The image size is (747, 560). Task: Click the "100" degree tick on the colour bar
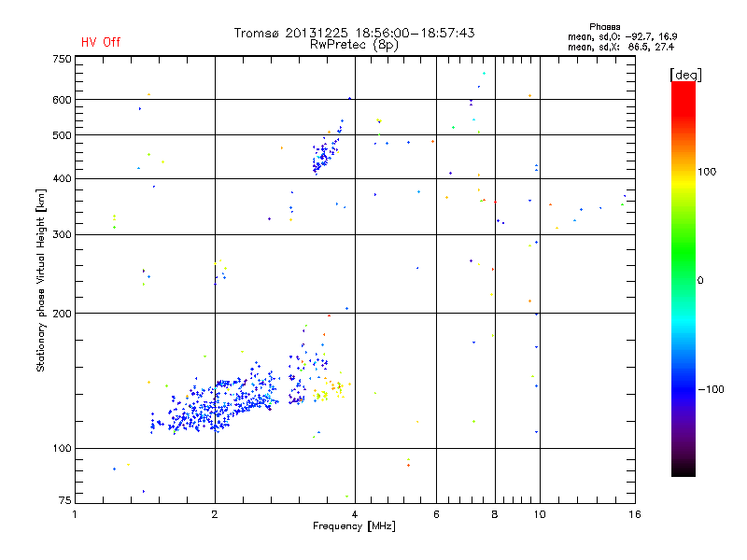707,172
